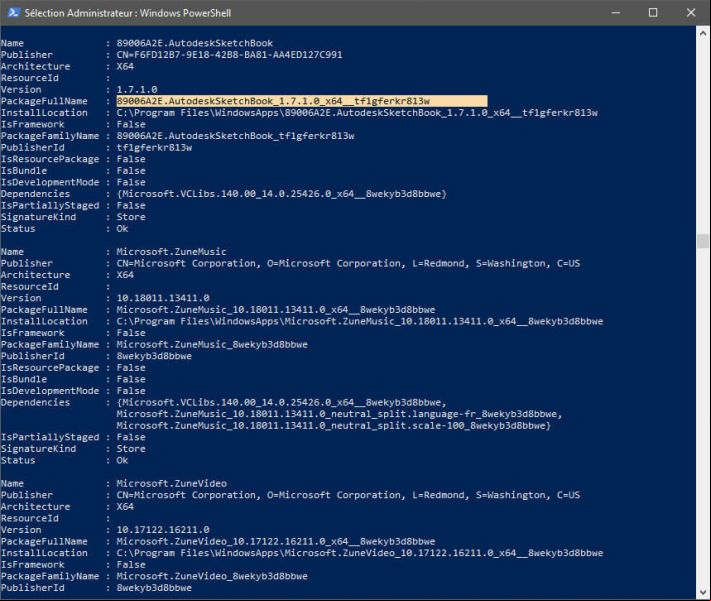Click the scrollbar up arrow
Image resolution: width=711 pixels, height=601 pixels.
click(x=702, y=33)
